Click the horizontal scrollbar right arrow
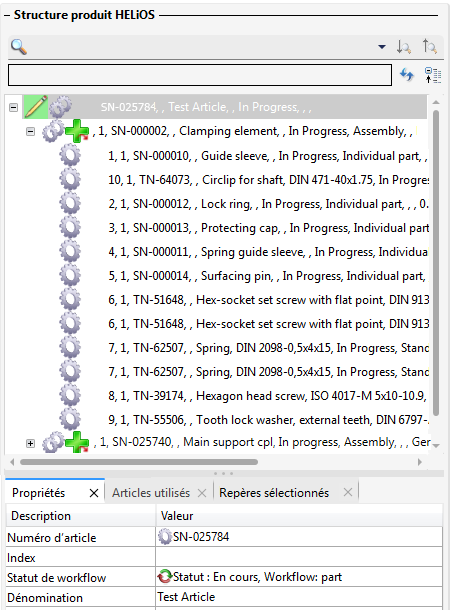This screenshot has width=452, height=610. 419,462
